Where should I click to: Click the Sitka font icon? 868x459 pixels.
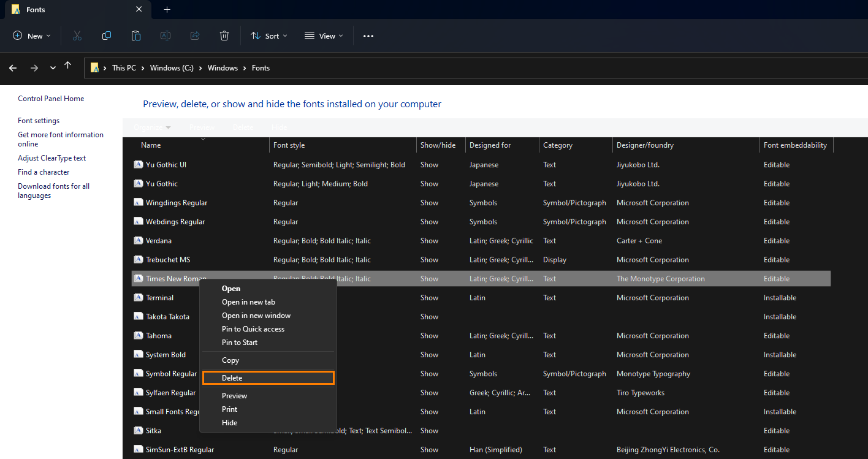pos(138,431)
